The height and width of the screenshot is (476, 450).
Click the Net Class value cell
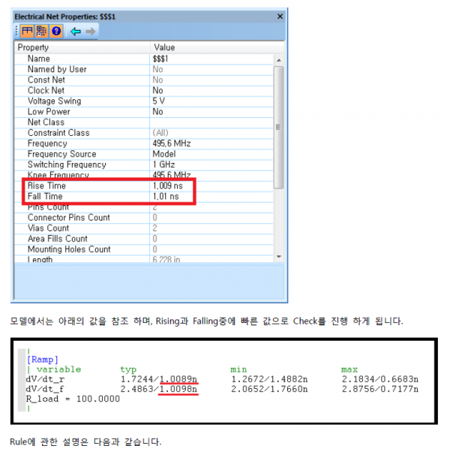(x=210, y=122)
